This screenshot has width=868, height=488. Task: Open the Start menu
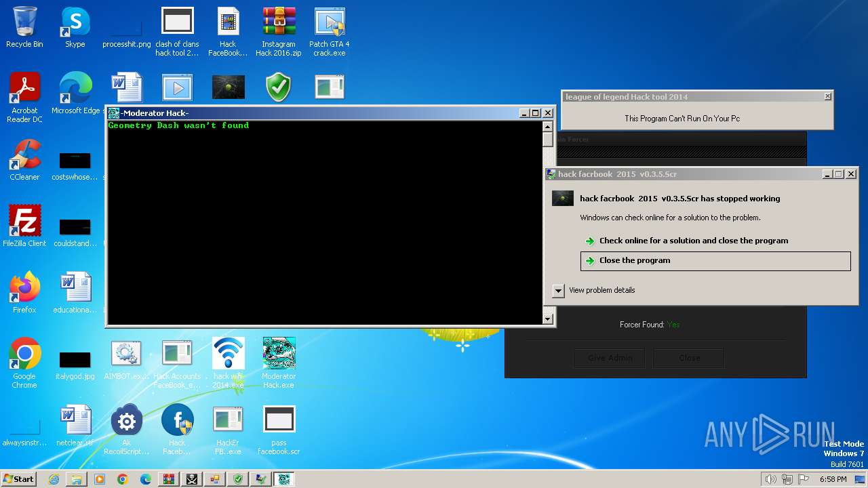click(x=18, y=479)
